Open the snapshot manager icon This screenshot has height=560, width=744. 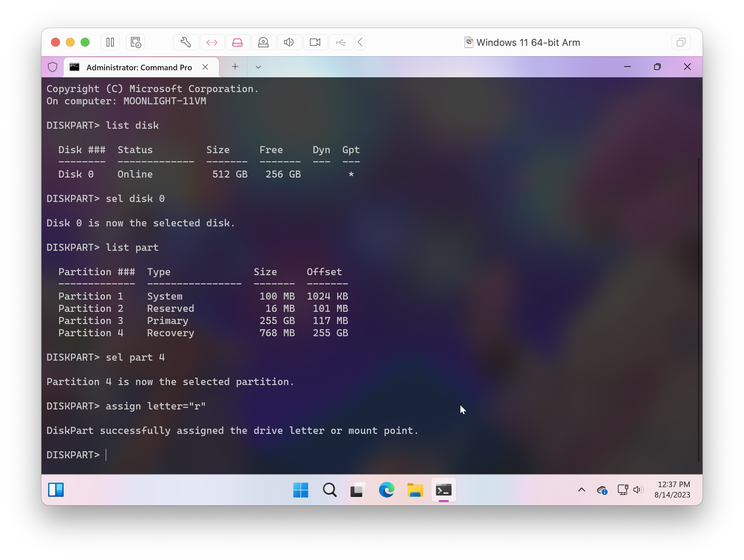pyautogui.click(x=136, y=43)
